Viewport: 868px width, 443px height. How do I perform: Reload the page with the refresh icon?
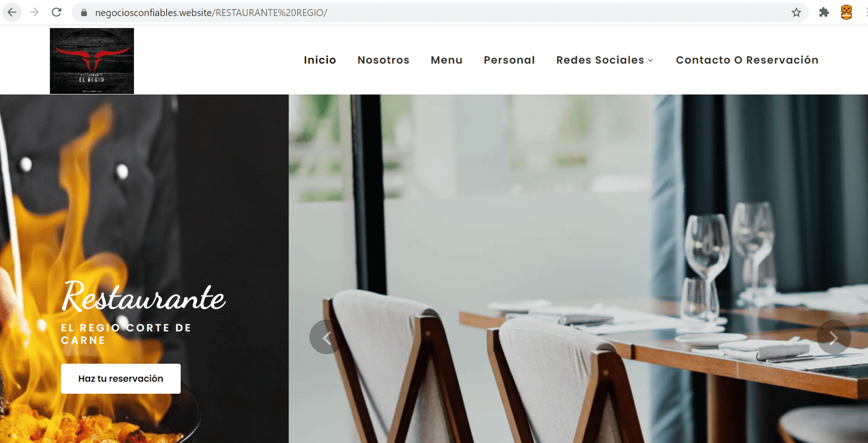(x=56, y=12)
